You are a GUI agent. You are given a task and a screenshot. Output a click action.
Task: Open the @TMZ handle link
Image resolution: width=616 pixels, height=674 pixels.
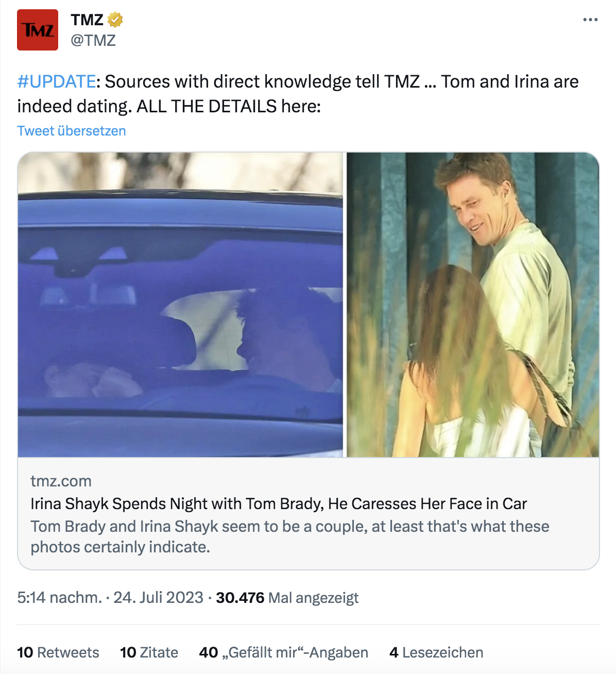coord(93,40)
